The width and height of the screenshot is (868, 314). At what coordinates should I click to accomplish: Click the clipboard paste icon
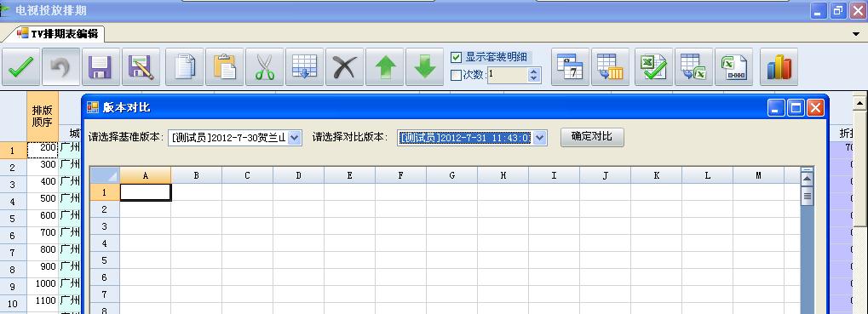(225, 67)
